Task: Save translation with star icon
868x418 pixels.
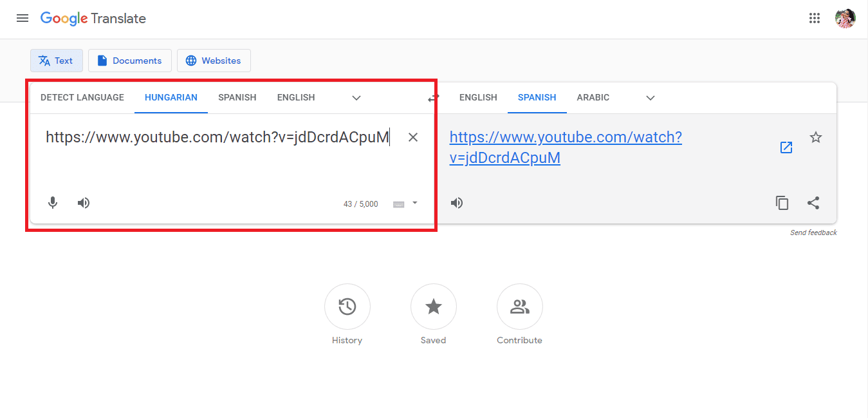Action: (x=816, y=137)
